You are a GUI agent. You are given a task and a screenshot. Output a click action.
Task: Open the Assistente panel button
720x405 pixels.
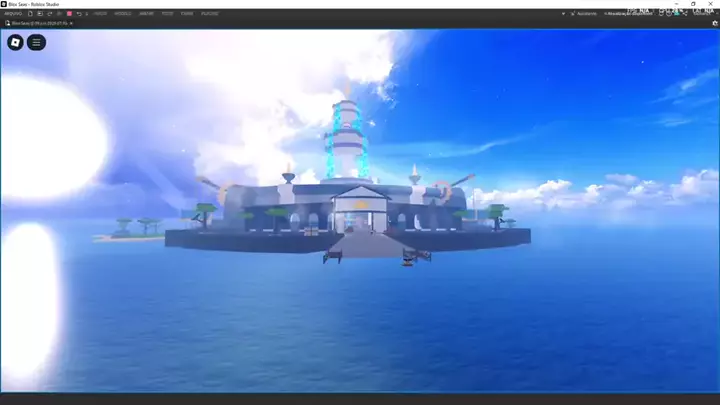tap(583, 14)
